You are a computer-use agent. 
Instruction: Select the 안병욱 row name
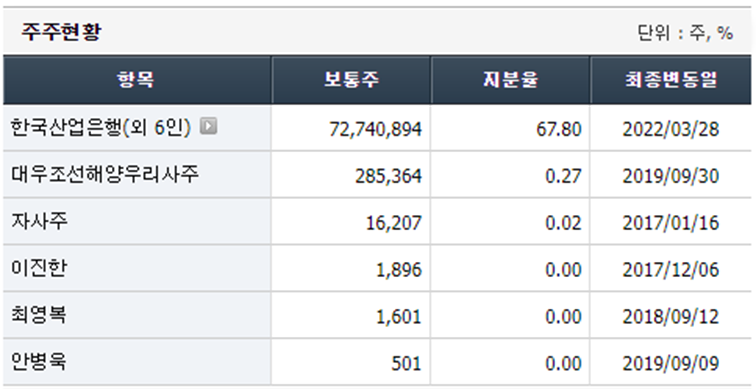[x=38, y=362]
